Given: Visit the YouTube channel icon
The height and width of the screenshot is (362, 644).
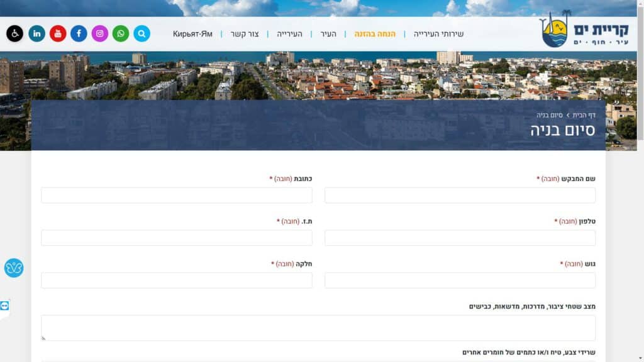Looking at the screenshot, I should (58, 33).
